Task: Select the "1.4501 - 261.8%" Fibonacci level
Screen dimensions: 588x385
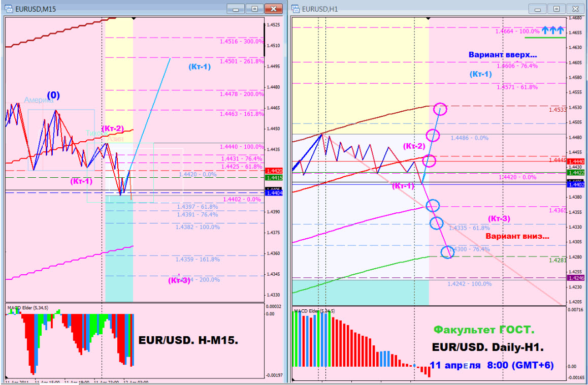Action: [x=242, y=61]
